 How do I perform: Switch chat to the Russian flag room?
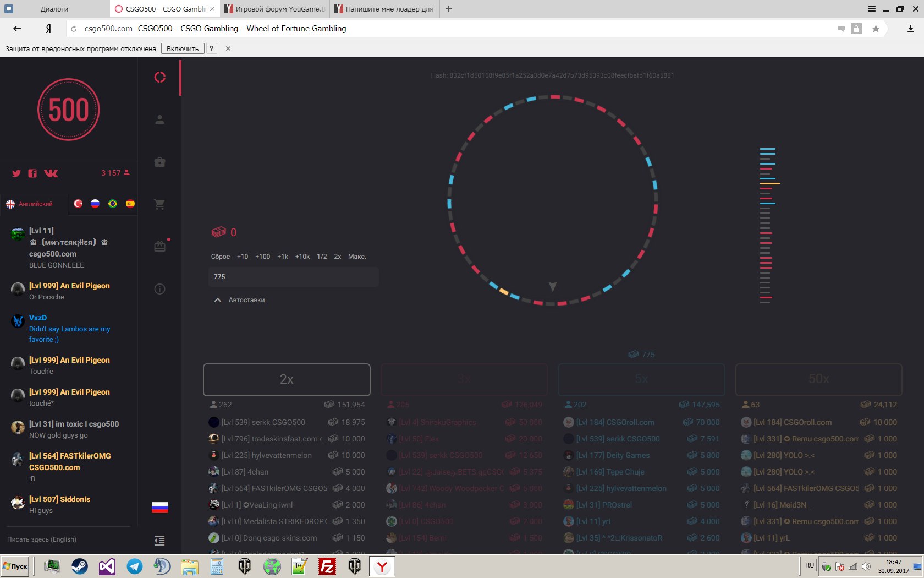point(95,204)
